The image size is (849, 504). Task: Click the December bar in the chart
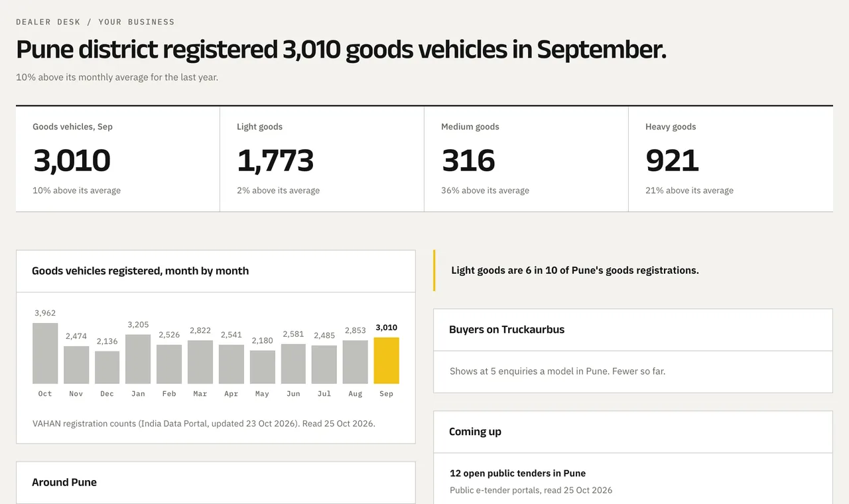click(x=107, y=367)
